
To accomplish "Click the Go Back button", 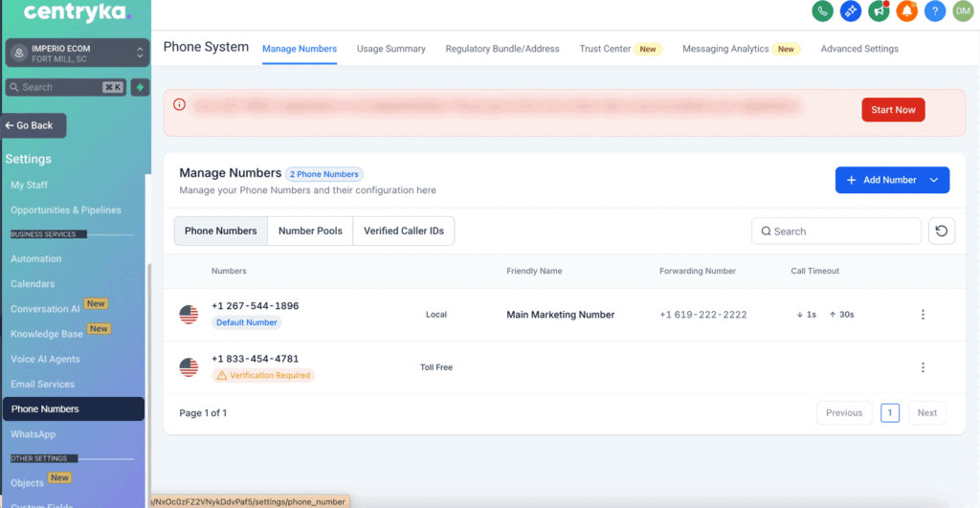I will click(x=33, y=125).
